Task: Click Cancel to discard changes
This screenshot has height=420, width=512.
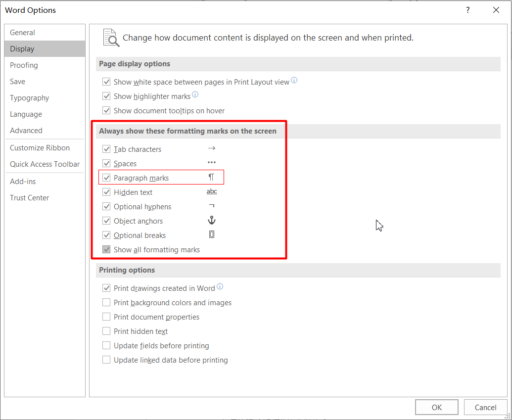Action: (x=485, y=407)
